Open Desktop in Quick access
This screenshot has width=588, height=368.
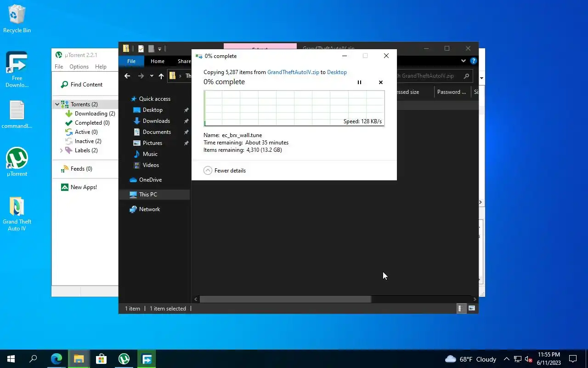(153, 110)
